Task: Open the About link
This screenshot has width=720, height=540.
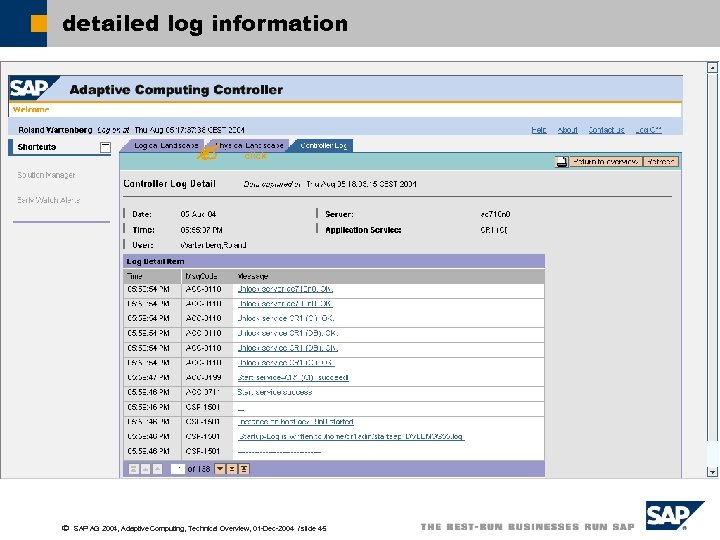Action: pyautogui.click(x=568, y=130)
